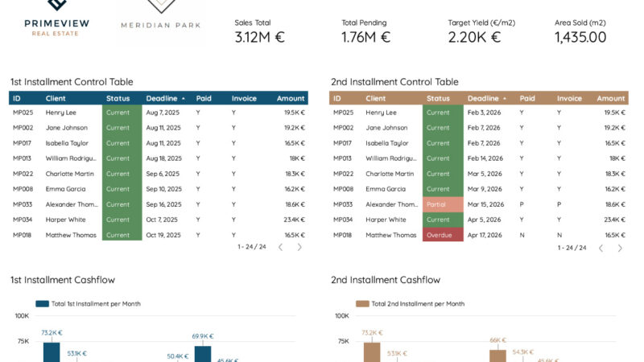Select Henry Lee in the 2nd Installment table
This screenshot has height=362, width=644.
pyautogui.click(x=381, y=113)
